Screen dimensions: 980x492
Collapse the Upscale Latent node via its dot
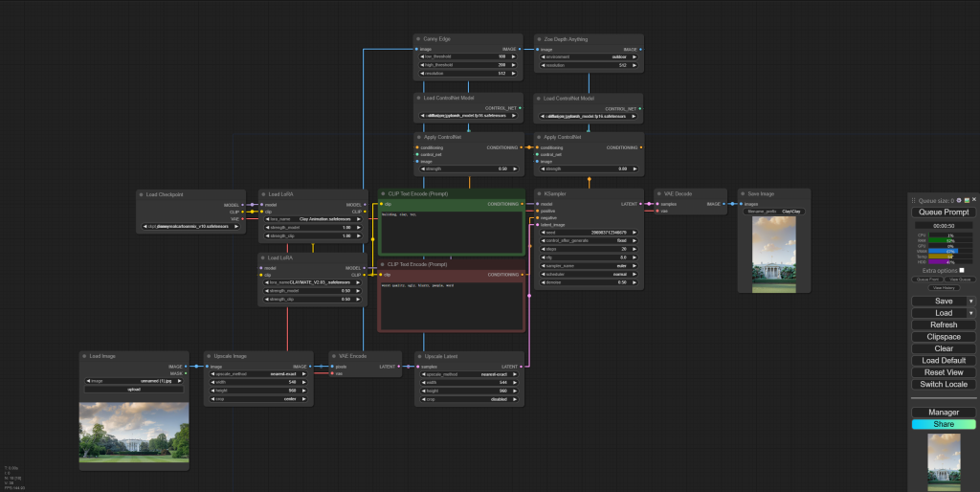click(419, 356)
